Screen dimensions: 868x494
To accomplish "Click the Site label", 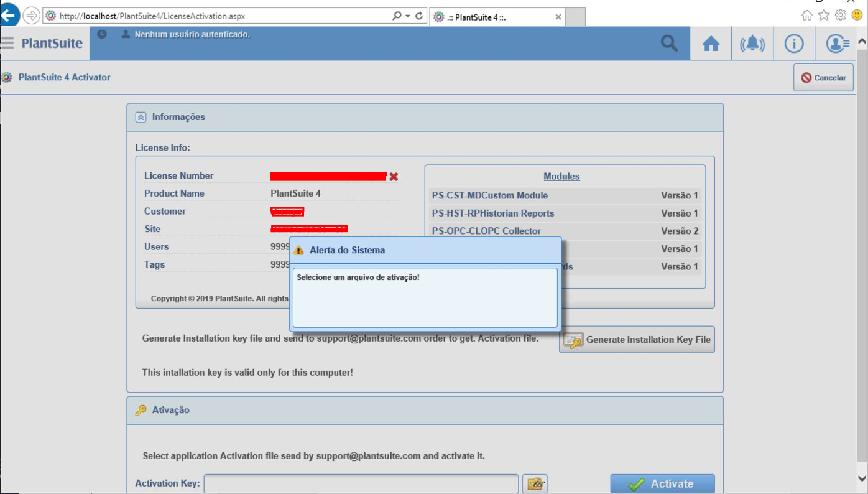I will point(152,229).
